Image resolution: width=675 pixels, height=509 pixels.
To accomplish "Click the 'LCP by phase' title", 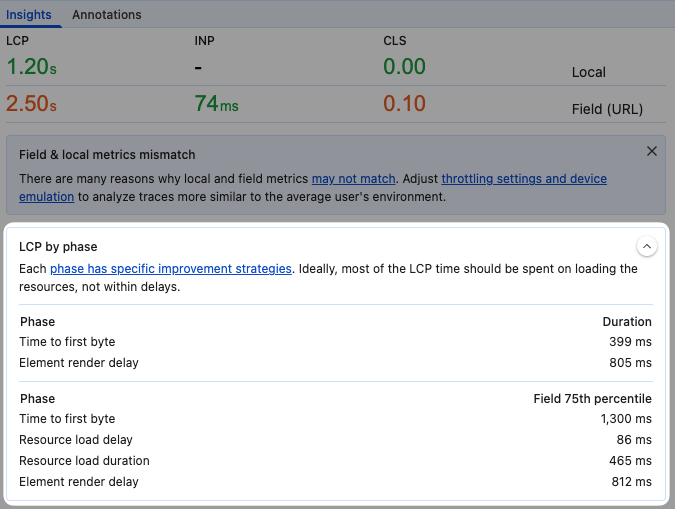I will click(58, 247).
